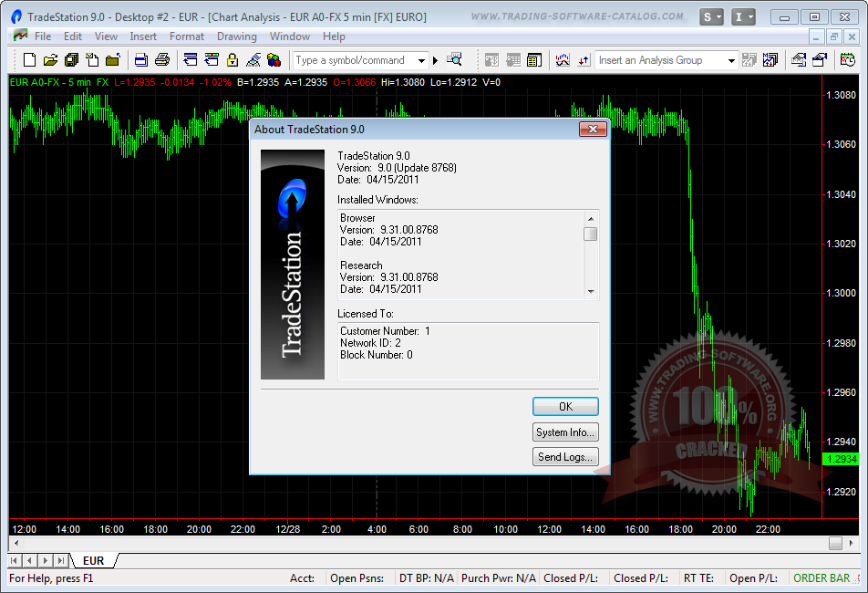Click the Insert Analysis Technique chart icon
868x593 pixels.
pos(563,60)
